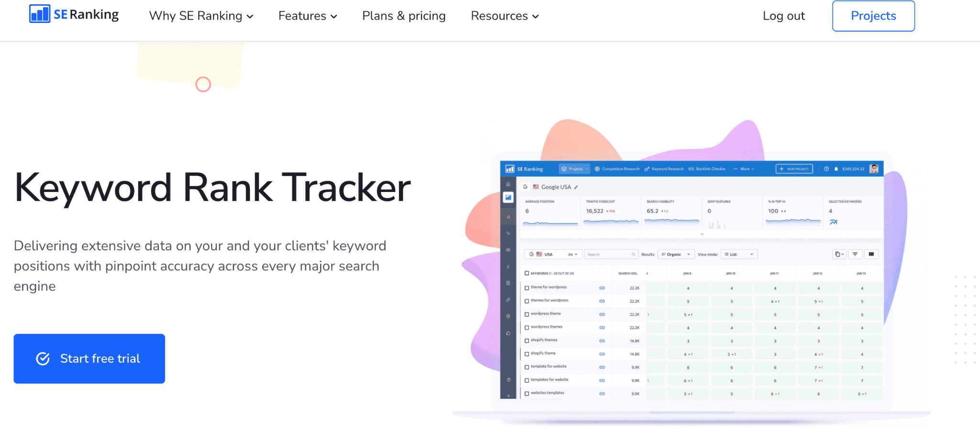This screenshot has width=980, height=437.
Task: Click inside the dashboard Search field
Action: point(611,254)
